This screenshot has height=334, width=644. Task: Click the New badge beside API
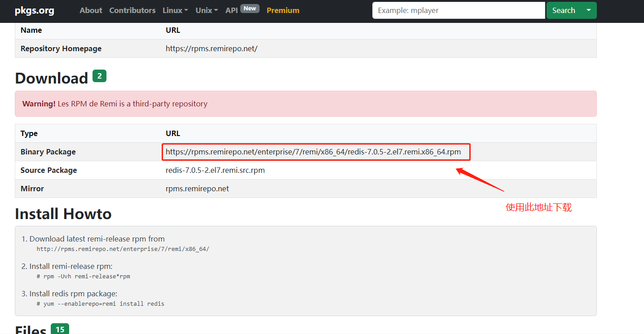250,9
